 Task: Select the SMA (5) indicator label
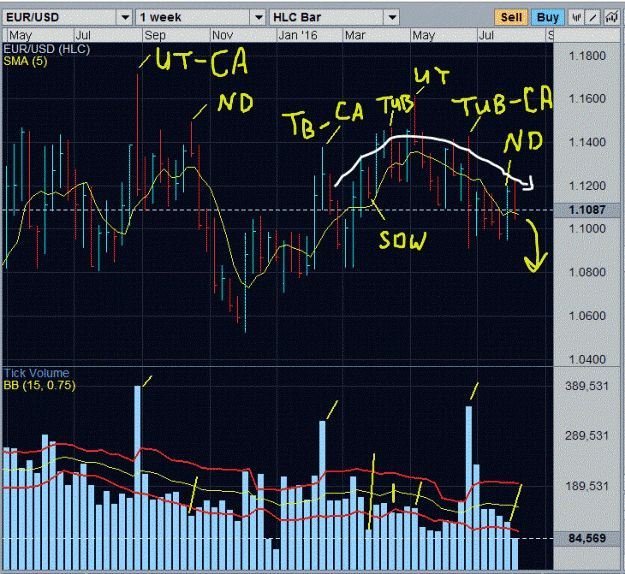(25, 61)
